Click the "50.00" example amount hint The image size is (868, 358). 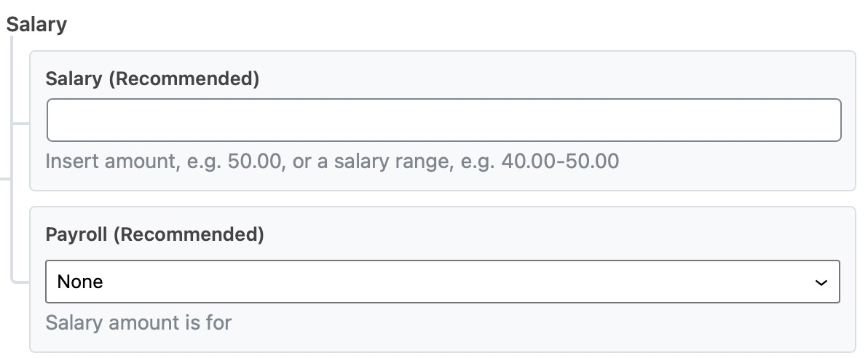255,160
